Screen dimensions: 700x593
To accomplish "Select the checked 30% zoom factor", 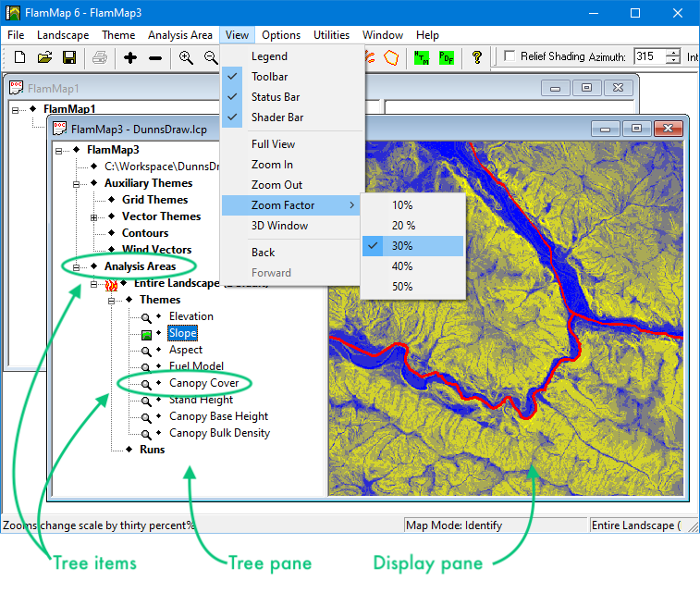I will [412, 246].
